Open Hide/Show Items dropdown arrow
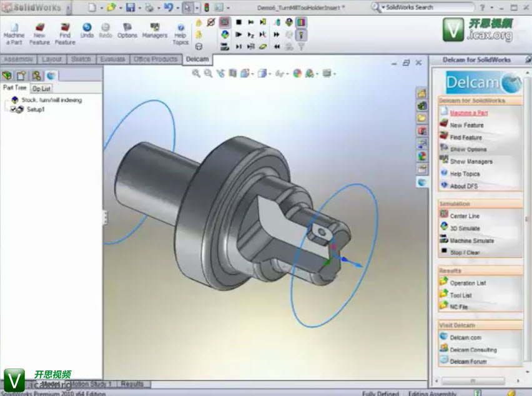This screenshot has height=396, width=532. [x=288, y=74]
